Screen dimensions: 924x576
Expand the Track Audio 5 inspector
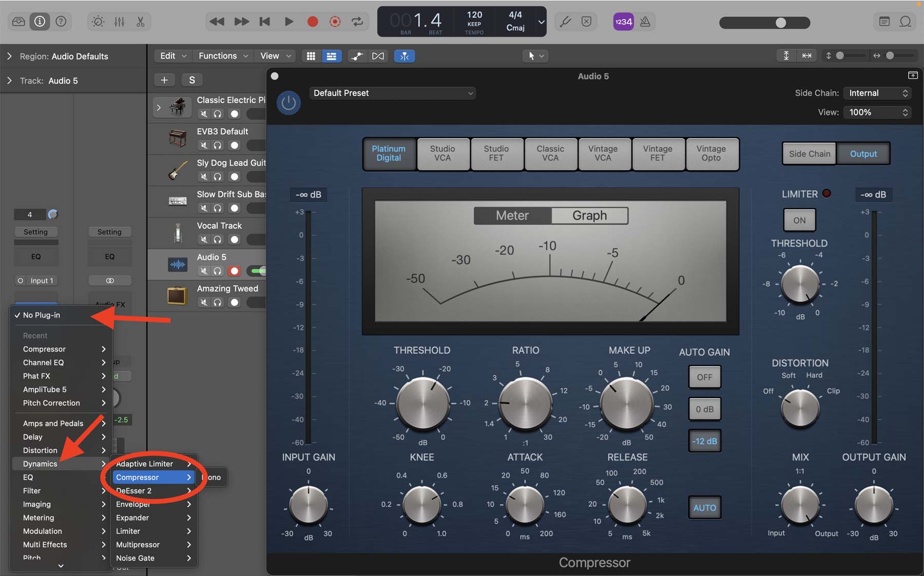coord(9,81)
